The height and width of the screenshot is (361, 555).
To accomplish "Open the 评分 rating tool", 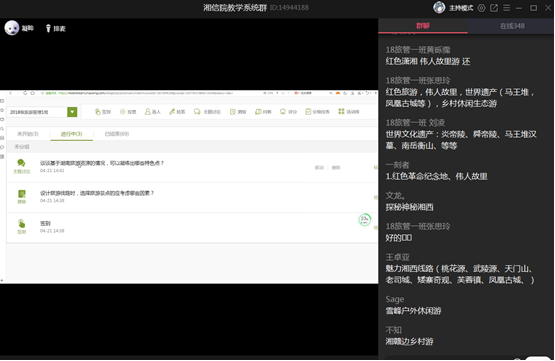I will pyautogui.click(x=288, y=112).
